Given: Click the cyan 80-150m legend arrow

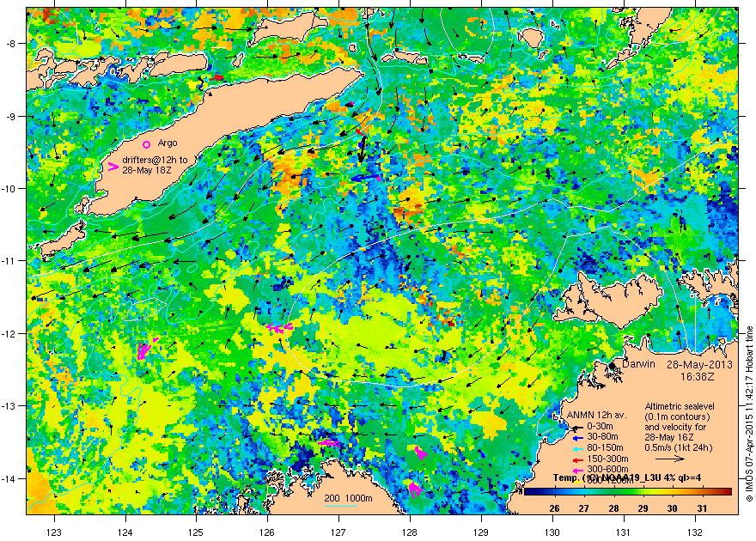Looking at the screenshot, I should pos(577,448).
